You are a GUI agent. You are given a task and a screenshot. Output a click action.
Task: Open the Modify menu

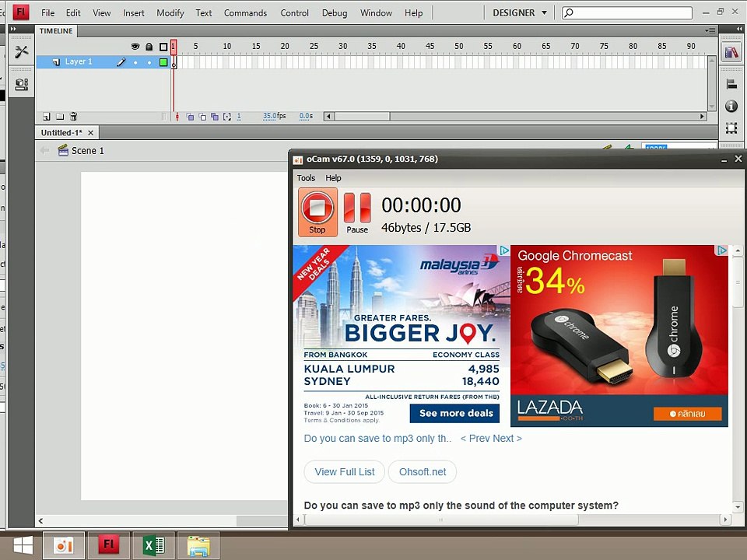point(170,13)
